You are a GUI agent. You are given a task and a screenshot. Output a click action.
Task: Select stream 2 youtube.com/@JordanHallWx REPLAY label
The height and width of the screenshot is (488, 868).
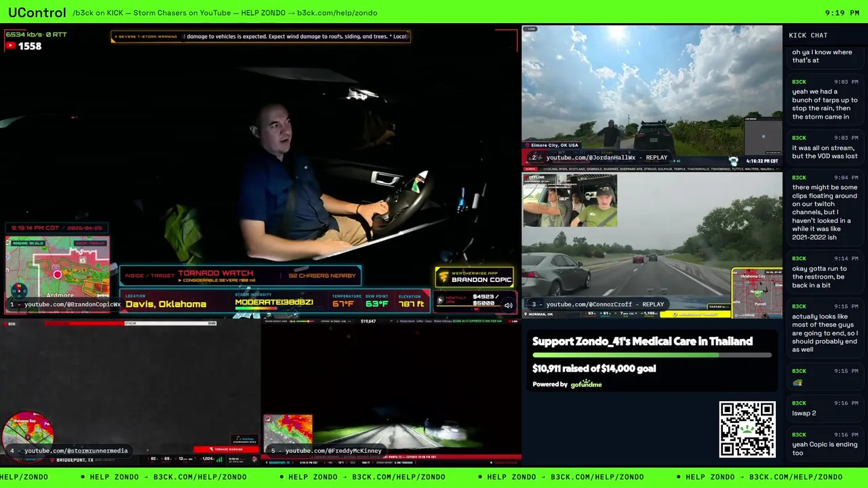599,158
